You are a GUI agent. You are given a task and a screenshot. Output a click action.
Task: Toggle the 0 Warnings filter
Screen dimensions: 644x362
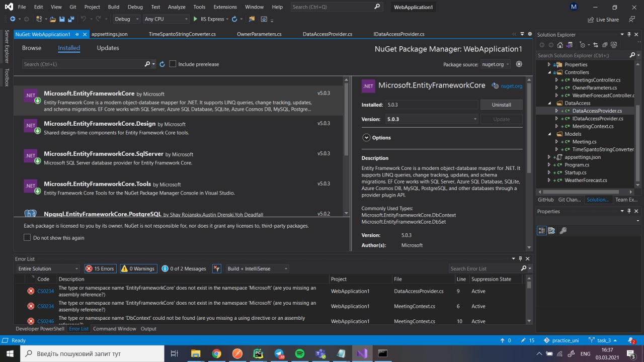138,268
